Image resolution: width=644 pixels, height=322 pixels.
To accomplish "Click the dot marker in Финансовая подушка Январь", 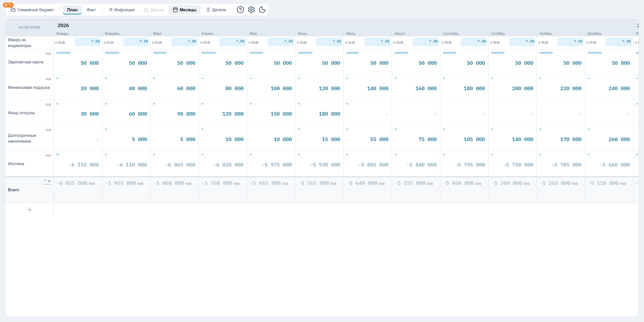I will (57, 78).
